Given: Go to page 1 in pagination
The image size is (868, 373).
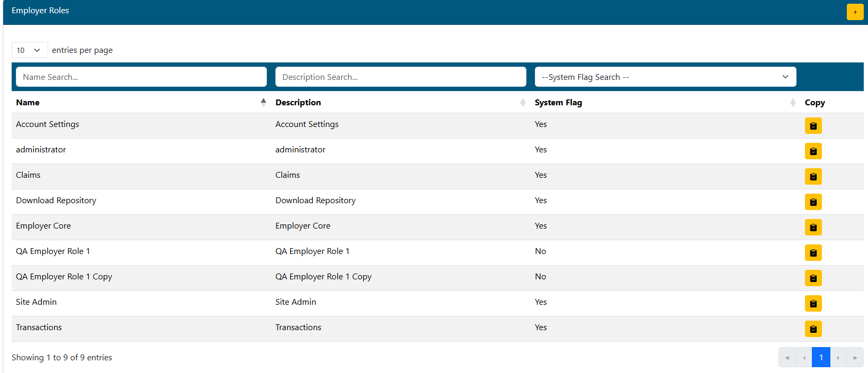Looking at the screenshot, I should (x=821, y=358).
